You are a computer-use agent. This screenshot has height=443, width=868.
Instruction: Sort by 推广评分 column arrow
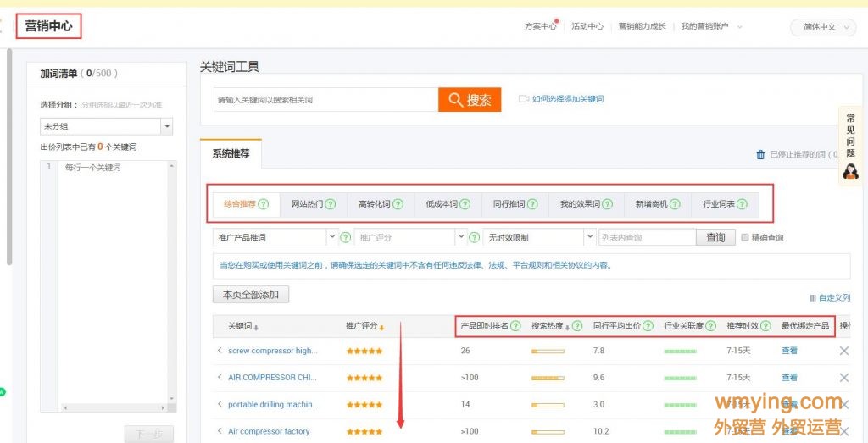tap(382, 328)
